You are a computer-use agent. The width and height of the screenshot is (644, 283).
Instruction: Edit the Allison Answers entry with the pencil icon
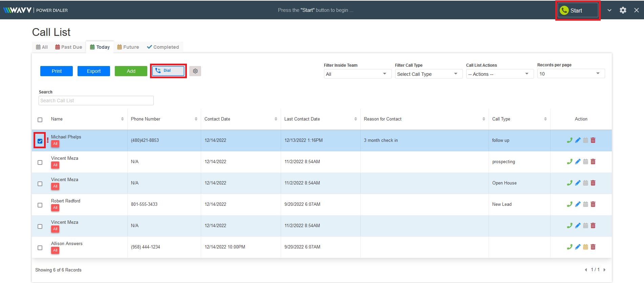click(x=578, y=247)
